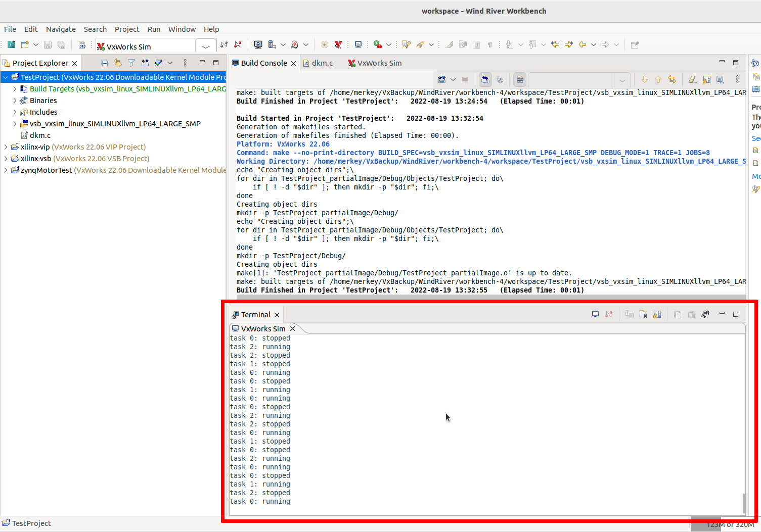The height and width of the screenshot is (532, 761).
Task: Click the Terminal vertical scrollbar thumb
Action: click(x=743, y=503)
